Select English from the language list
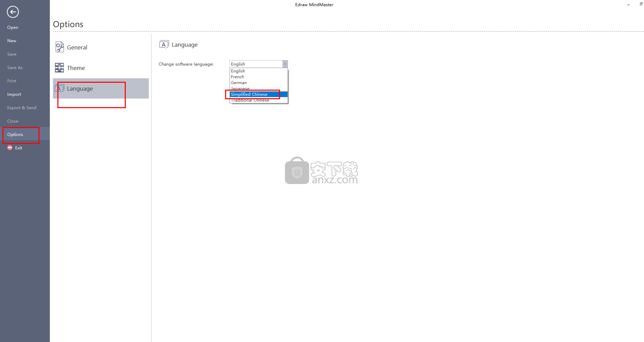The height and width of the screenshot is (342, 644). click(x=258, y=71)
